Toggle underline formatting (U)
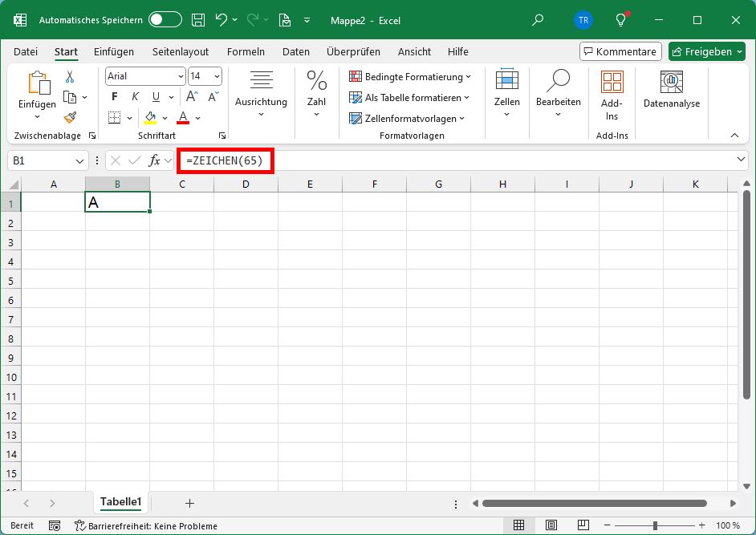 click(x=154, y=97)
